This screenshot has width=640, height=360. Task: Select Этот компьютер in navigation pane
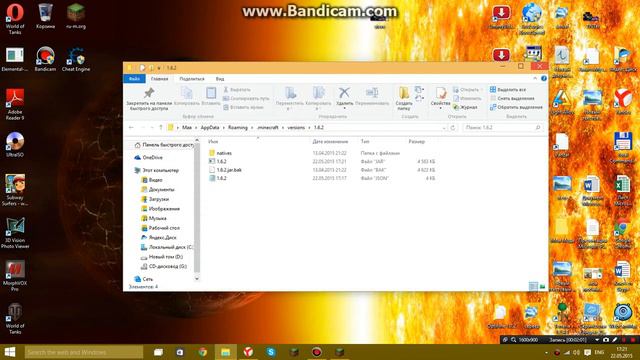160,170
